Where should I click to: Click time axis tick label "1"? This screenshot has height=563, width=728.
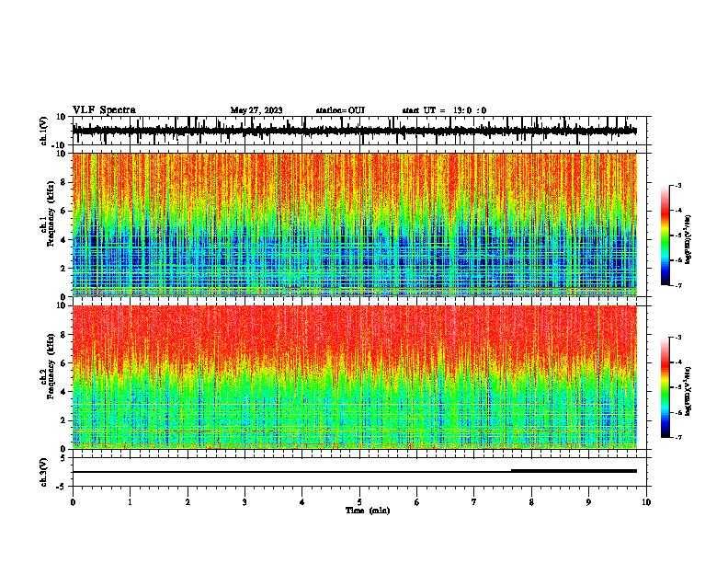pos(130,502)
